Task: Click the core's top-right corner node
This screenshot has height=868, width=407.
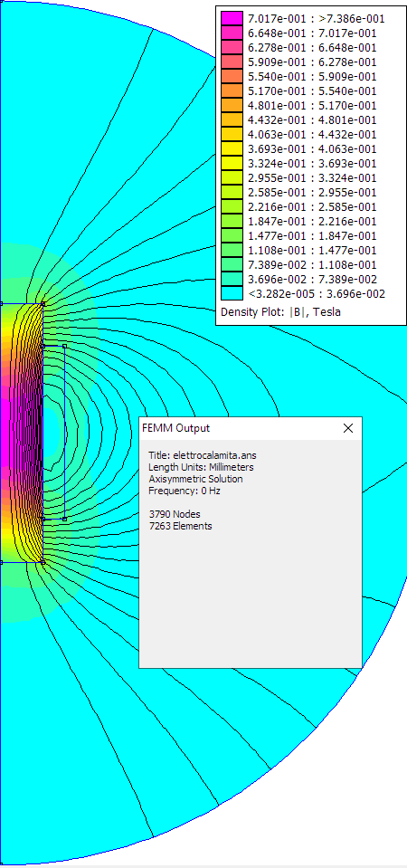Action: point(43,304)
